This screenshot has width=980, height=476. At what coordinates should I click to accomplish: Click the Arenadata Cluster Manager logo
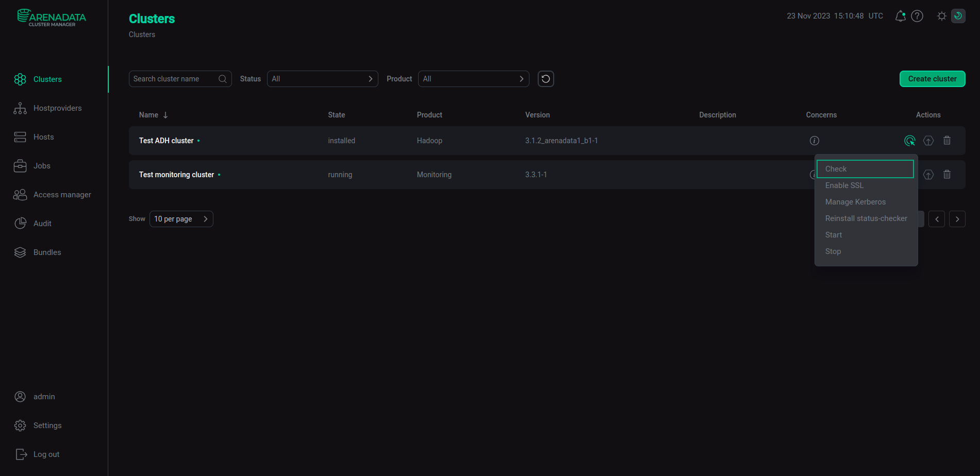pyautogui.click(x=52, y=18)
